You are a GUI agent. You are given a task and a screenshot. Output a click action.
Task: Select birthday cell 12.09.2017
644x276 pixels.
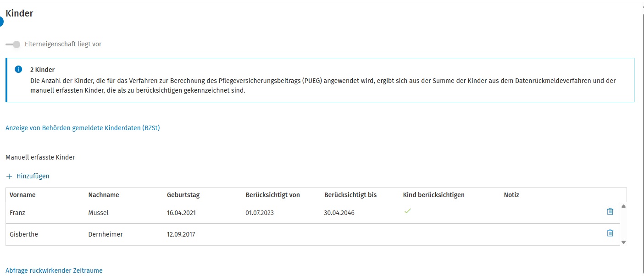[x=181, y=234]
